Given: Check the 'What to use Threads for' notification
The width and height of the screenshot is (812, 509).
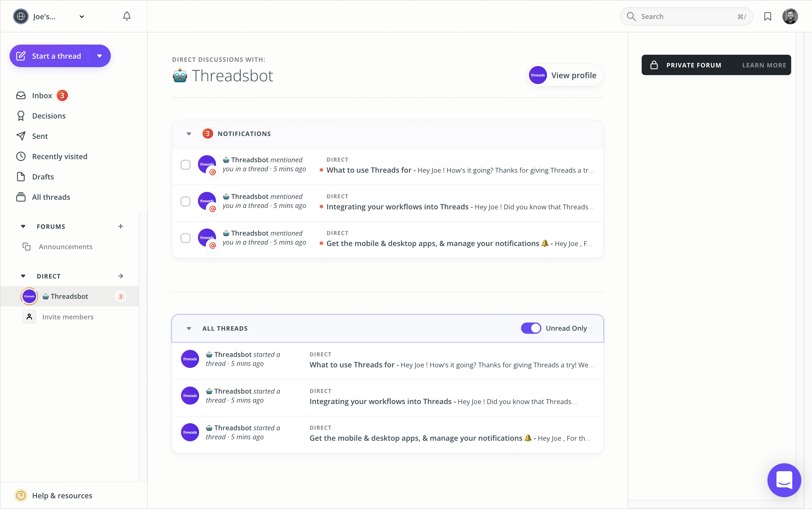Looking at the screenshot, I should [x=185, y=165].
